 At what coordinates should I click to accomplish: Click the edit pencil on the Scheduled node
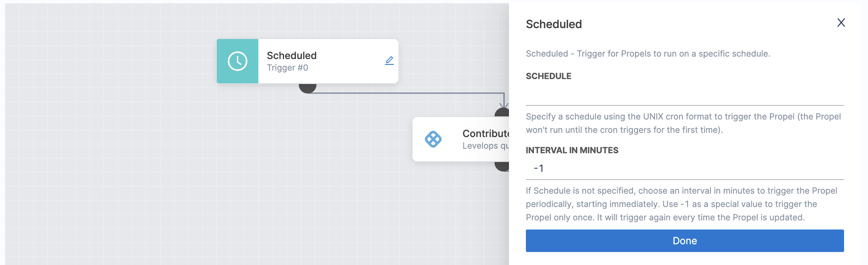(389, 61)
